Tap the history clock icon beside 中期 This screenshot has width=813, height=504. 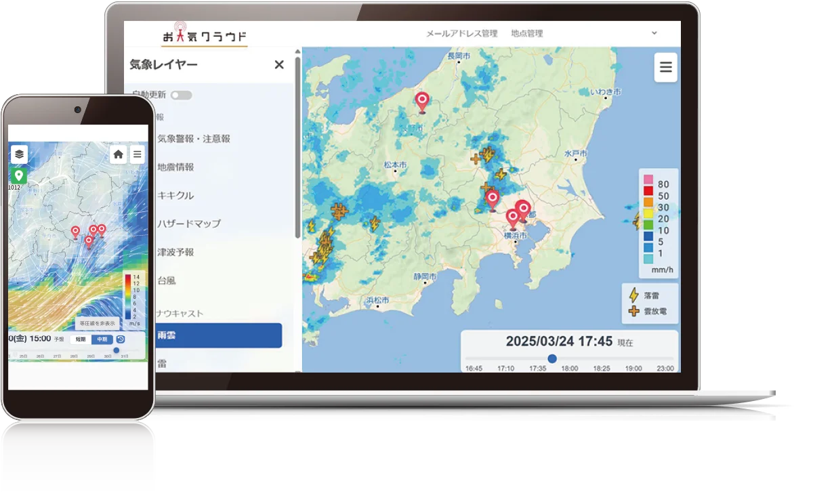click(x=120, y=339)
